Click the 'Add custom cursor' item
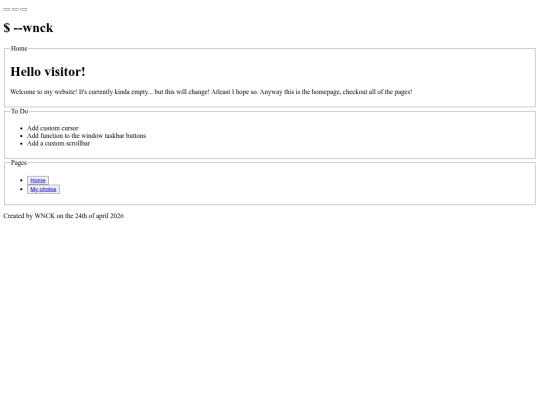 tap(53, 128)
